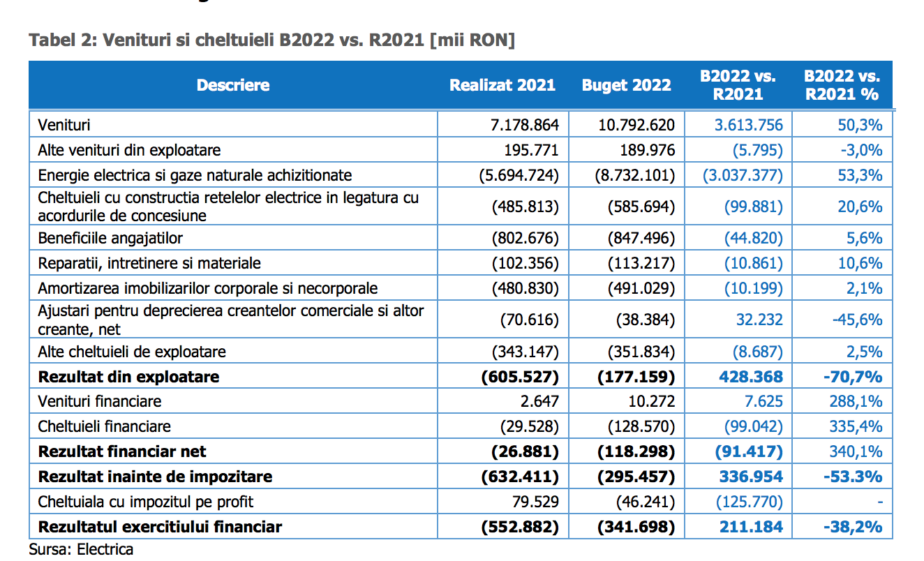Select 'Rezultat financiar net' label
The image size is (924, 561).
coord(122,451)
